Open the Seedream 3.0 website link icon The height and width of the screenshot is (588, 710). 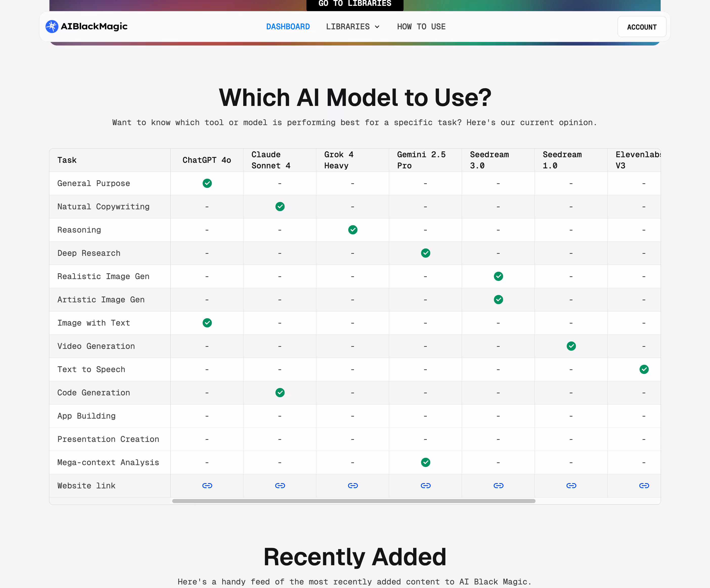tap(498, 486)
